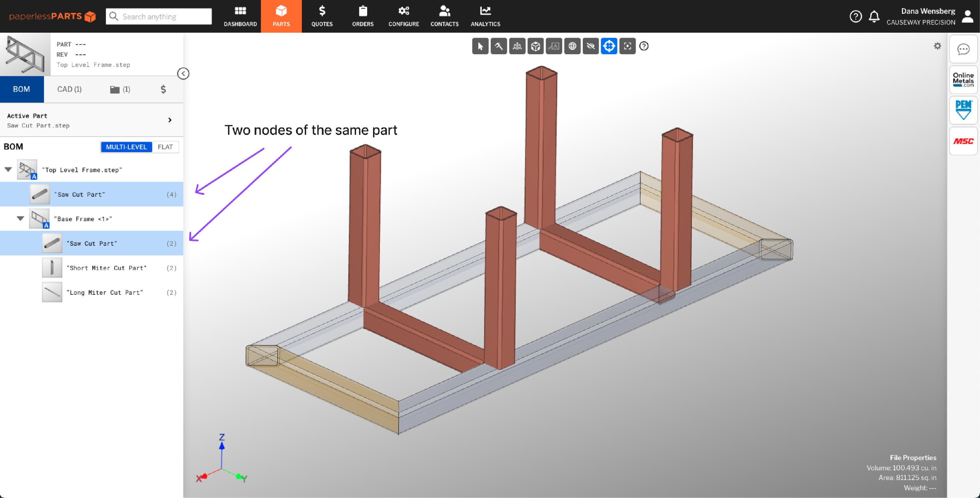Viewport: 980px width, 498px height.
Task: Collapse the Top Level Frame.step tree node
Action: [8, 169]
